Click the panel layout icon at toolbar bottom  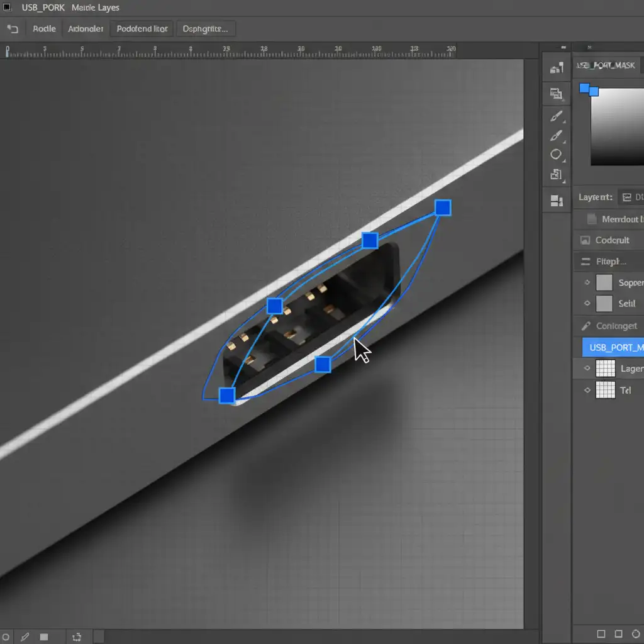click(557, 201)
